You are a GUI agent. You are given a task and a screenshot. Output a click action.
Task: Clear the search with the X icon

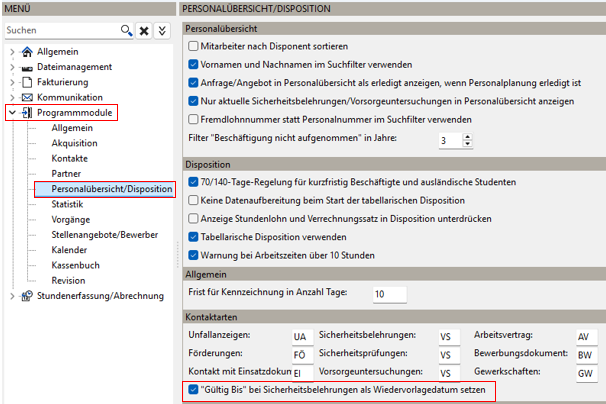coord(144,31)
